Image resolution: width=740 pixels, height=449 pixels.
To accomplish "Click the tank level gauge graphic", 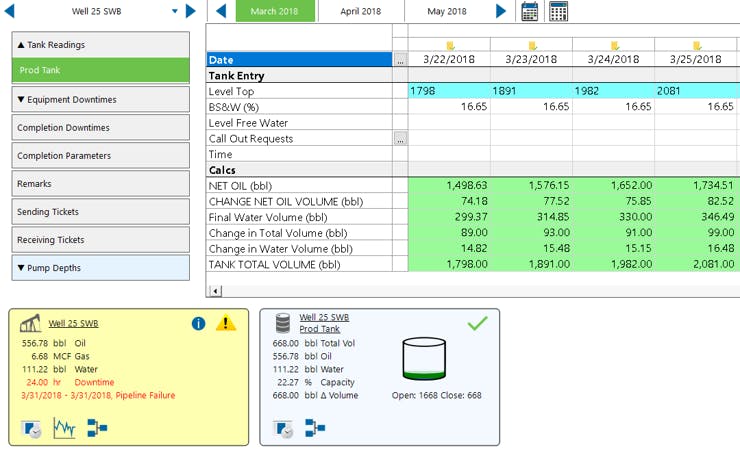I will pos(424,359).
